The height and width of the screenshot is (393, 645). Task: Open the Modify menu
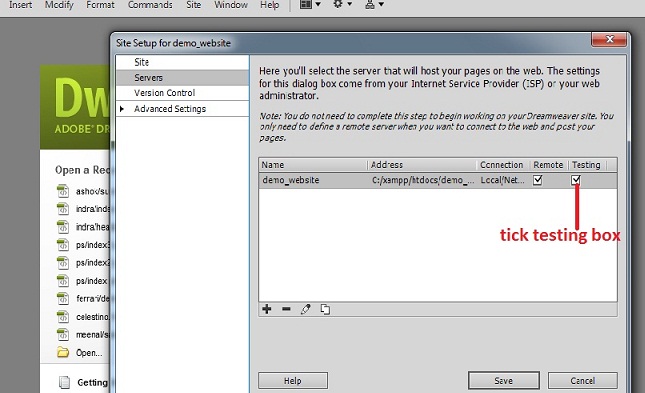(59, 5)
